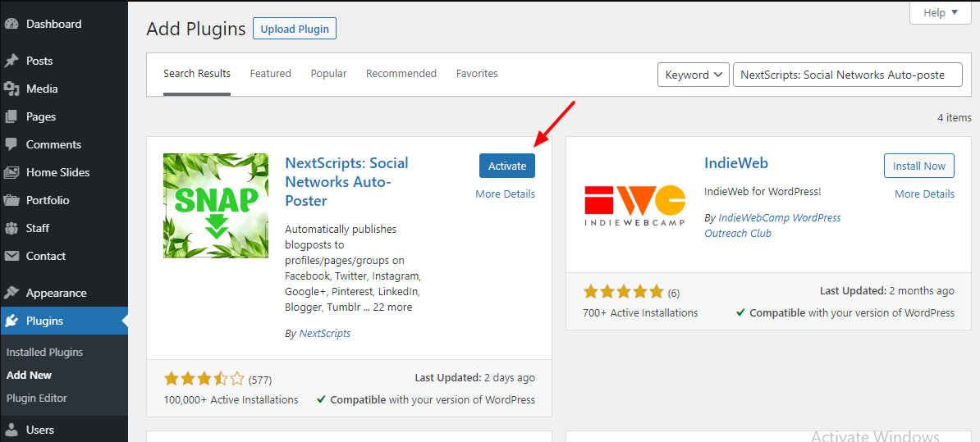The image size is (980, 442).
Task: Select the Plugins menu item
Action: point(64,321)
